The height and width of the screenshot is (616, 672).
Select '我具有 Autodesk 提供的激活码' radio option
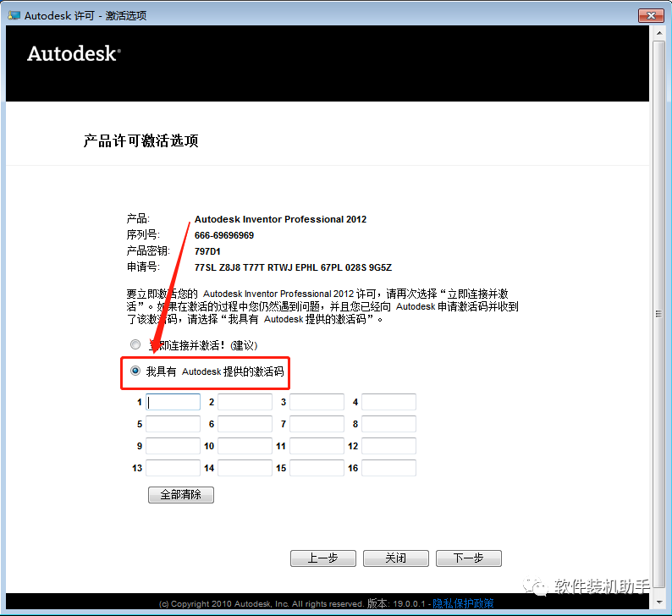(x=135, y=371)
